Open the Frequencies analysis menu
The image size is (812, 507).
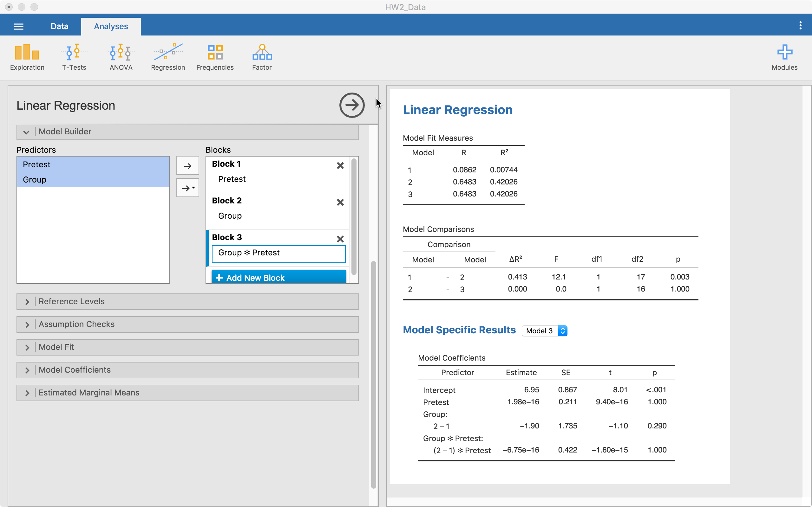pyautogui.click(x=215, y=56)
